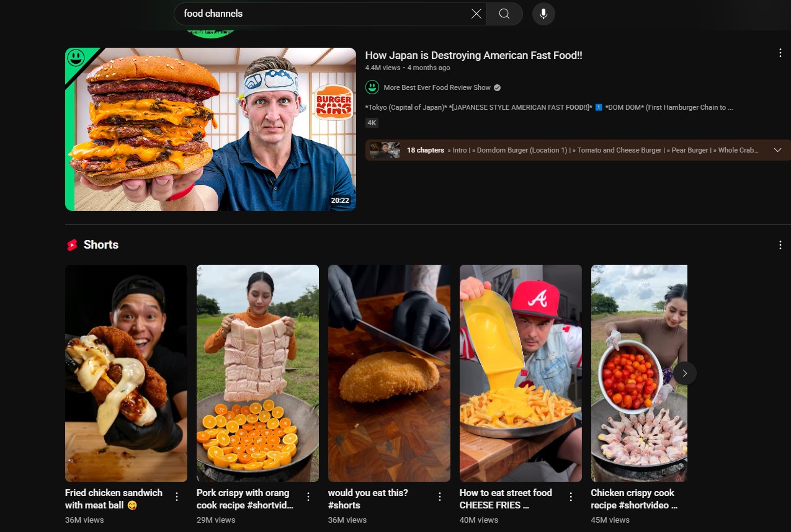
Task: Click "How to eat street food CHEESE FRIES" title
Action: click(506, 499)
